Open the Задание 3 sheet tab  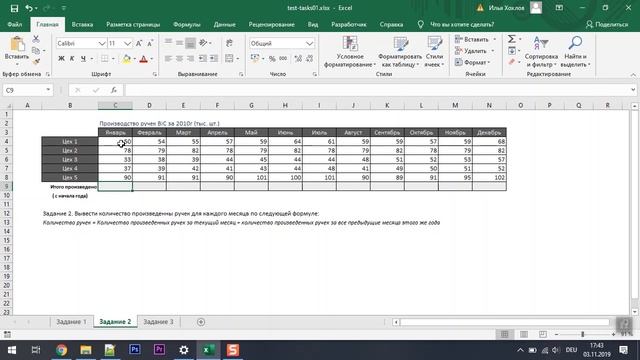pos(158,322)
